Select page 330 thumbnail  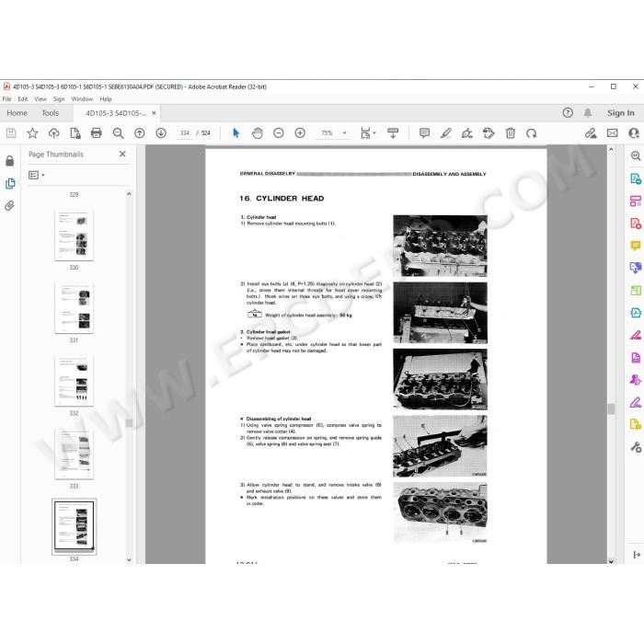point(74,235)
